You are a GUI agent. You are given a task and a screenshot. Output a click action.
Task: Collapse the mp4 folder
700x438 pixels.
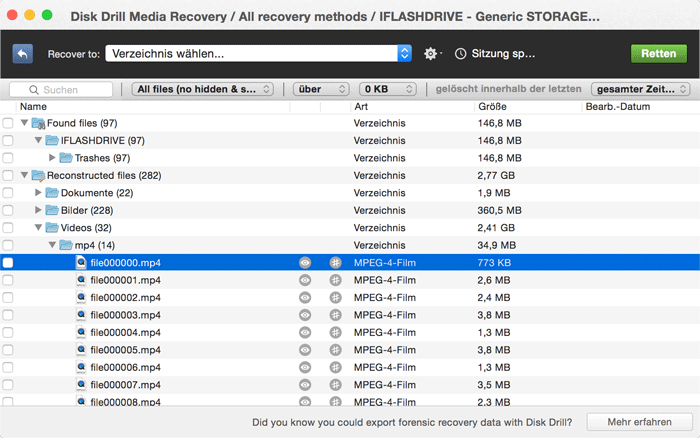tap(52, 245)
